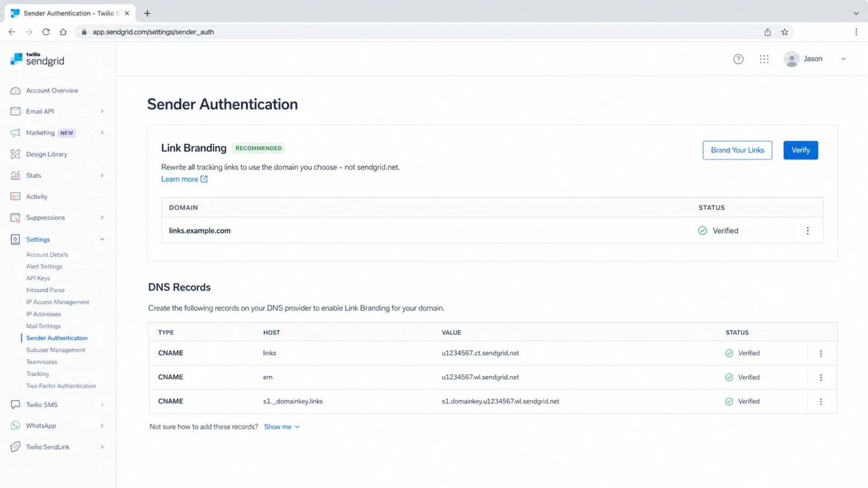The height and width of the screenshot is (488, 868).
Task: Expand the Stats submenu chevron
Action: coord(102,175)
